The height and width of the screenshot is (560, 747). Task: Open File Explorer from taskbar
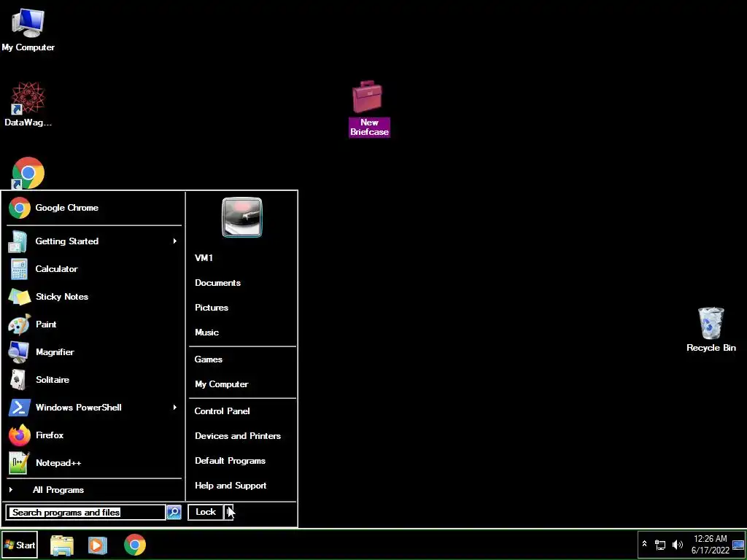pos(62,545)
